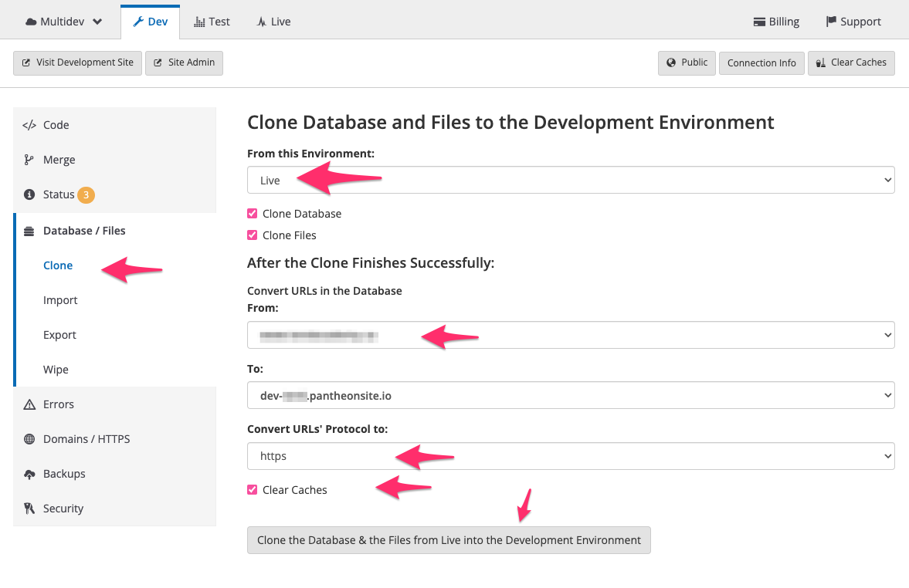Open the Convert URLs' Protocol dropdown
Viewport: 909px width, 588px height.
coord(571,456)
